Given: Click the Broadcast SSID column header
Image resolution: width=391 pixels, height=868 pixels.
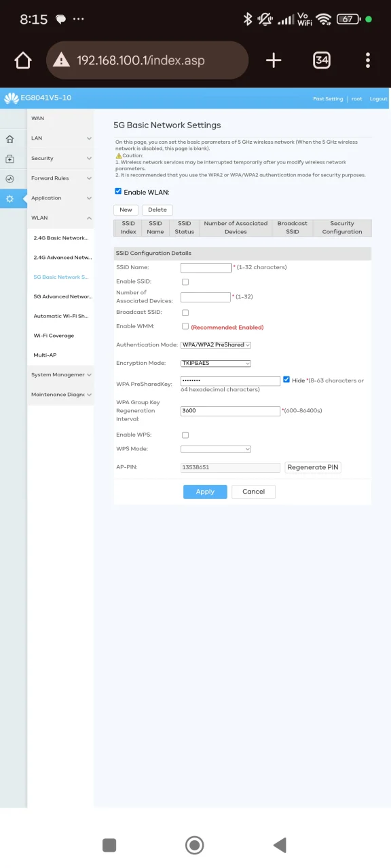Looking at the screenshot, I should (x=293, y=227).
